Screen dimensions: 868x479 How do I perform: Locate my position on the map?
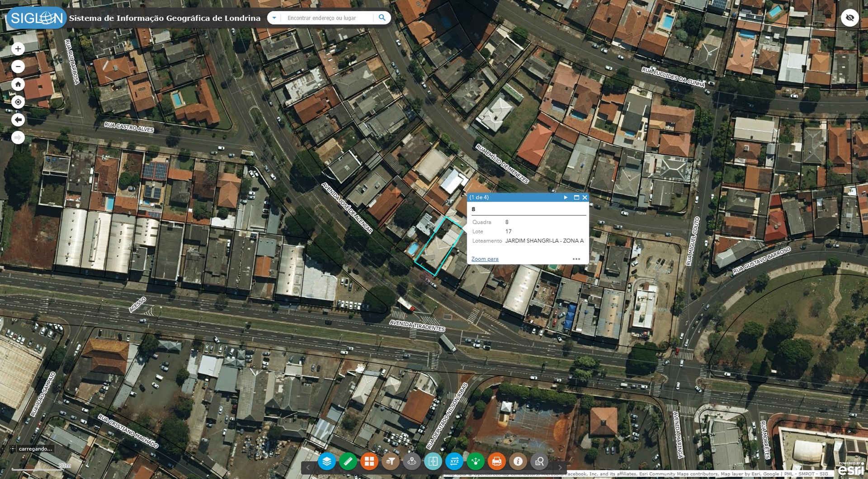pyautogui.click(x=18, y=102)
